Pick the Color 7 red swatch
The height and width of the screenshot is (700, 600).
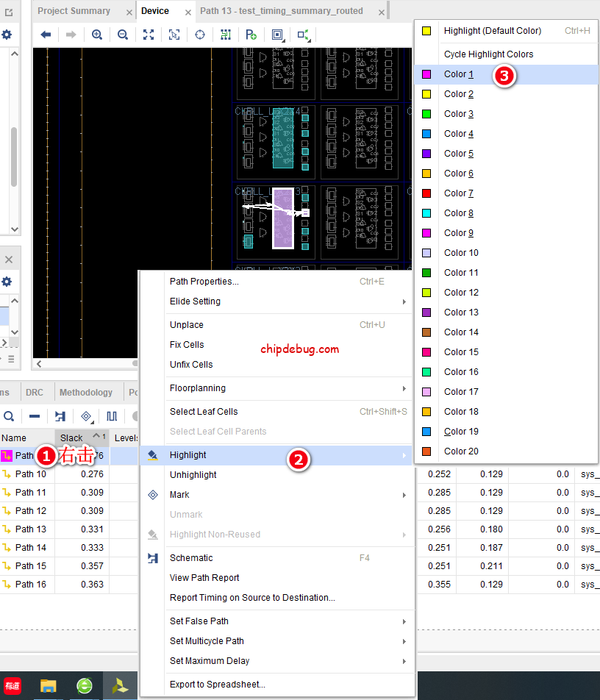coord(459,193)
